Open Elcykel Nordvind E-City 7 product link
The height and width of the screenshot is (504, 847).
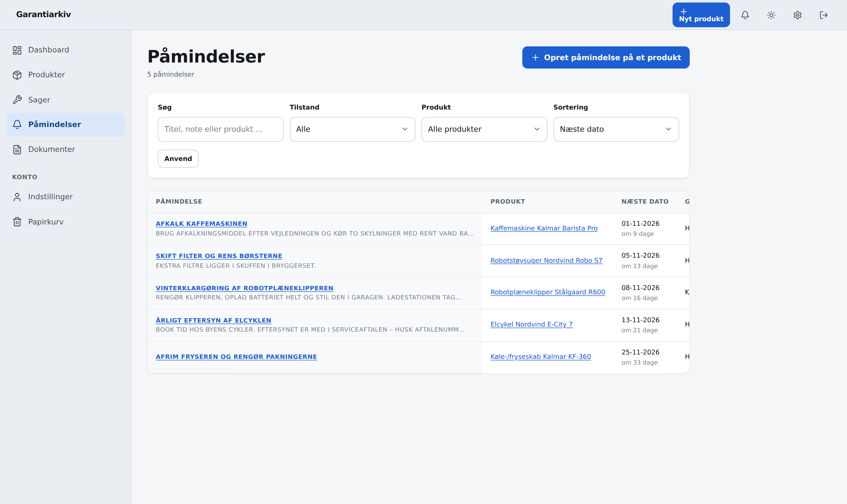click(531, 324)
